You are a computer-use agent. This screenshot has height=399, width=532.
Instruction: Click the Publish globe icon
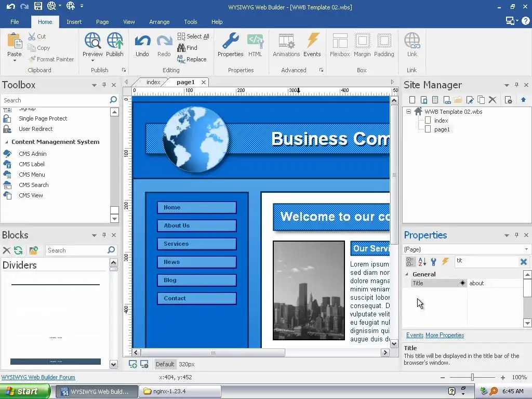[x=115, y=42]
